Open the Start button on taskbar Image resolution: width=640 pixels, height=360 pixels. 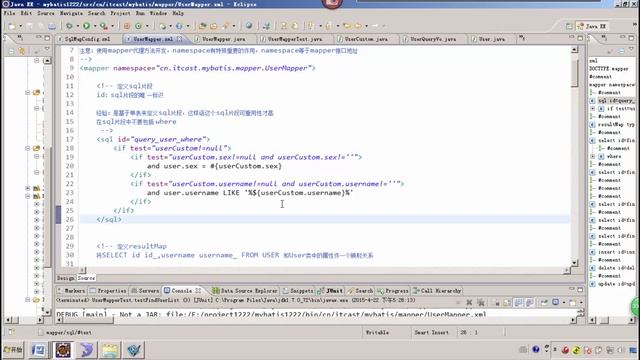pyautogui.click(x=13, y=350)
